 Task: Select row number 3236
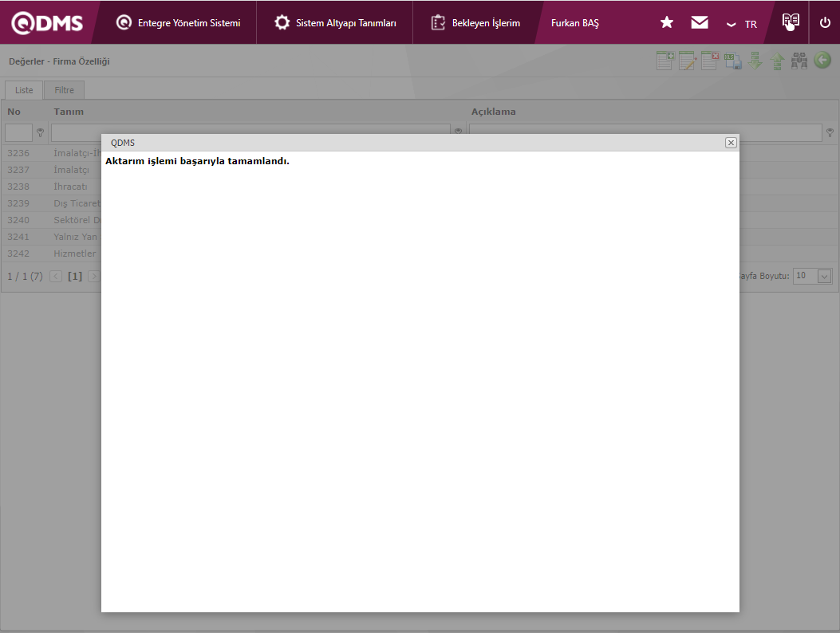tap(18, 153)
